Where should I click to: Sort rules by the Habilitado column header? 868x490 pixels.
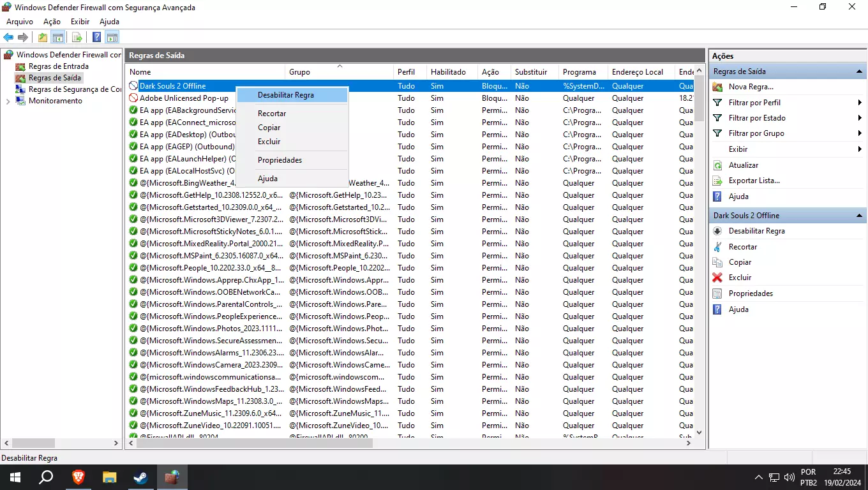452,72
